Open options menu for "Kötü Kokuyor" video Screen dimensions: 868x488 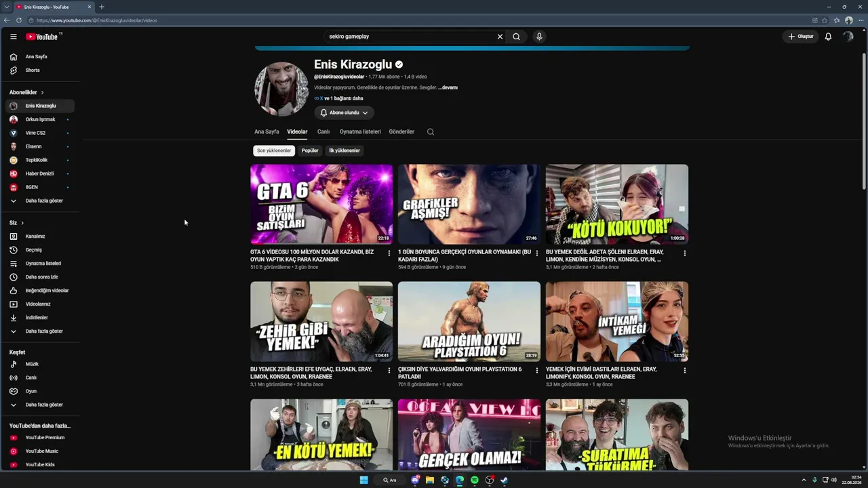click(x=685, y=253)
